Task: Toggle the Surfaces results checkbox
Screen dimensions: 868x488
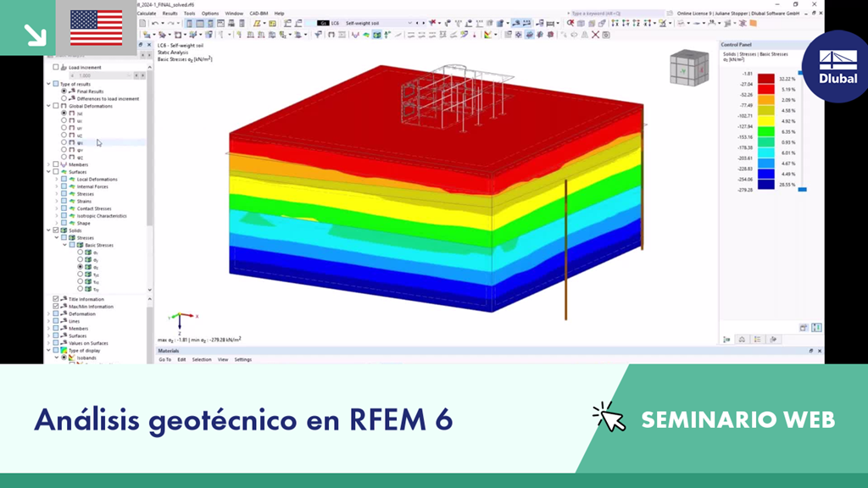Action: click(x=55, y=171)
